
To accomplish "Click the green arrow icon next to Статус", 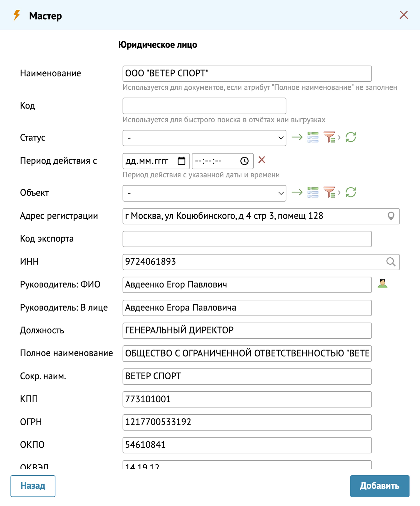I will [297, 137].
